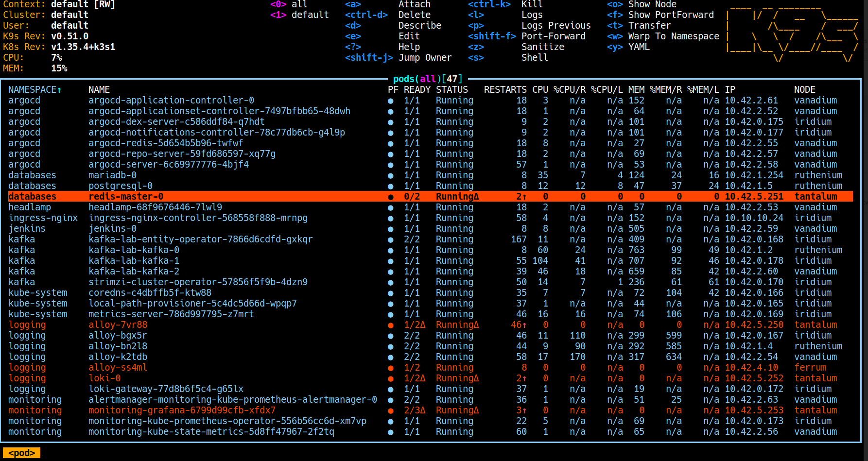
Task: Click the ferrum node name
Action: point(810,368)
